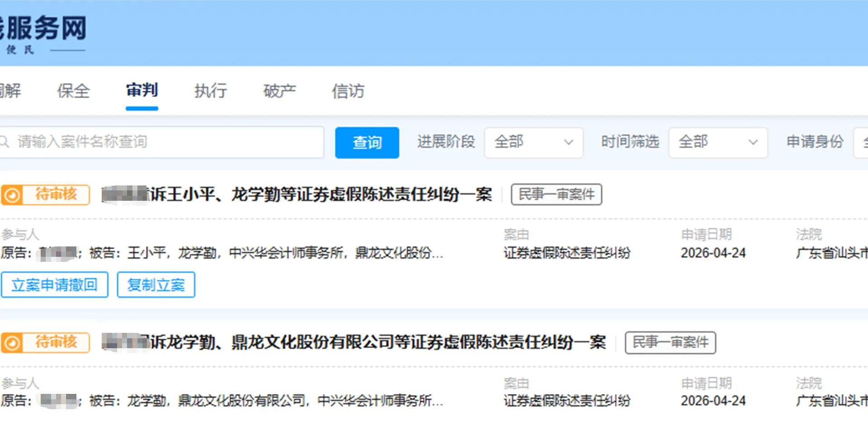868x421 pixels.
Task: Open the 时间筛选 dropdown
Action: pos(718,142)
